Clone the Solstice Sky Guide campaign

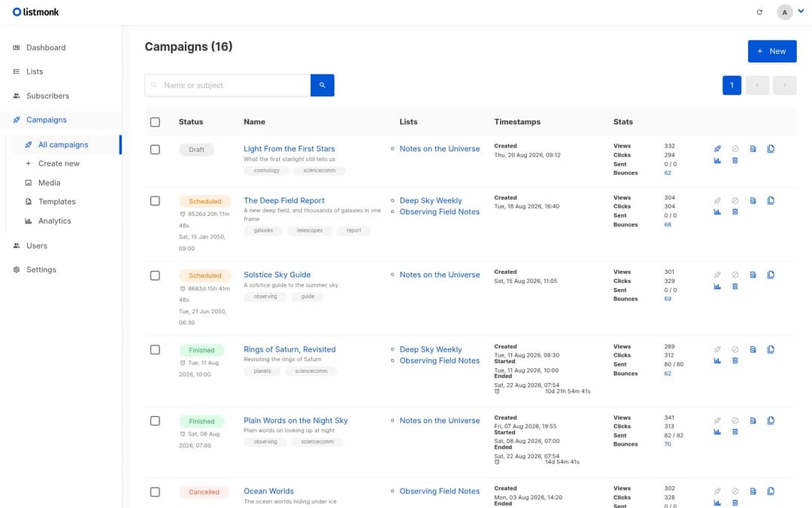771,275
